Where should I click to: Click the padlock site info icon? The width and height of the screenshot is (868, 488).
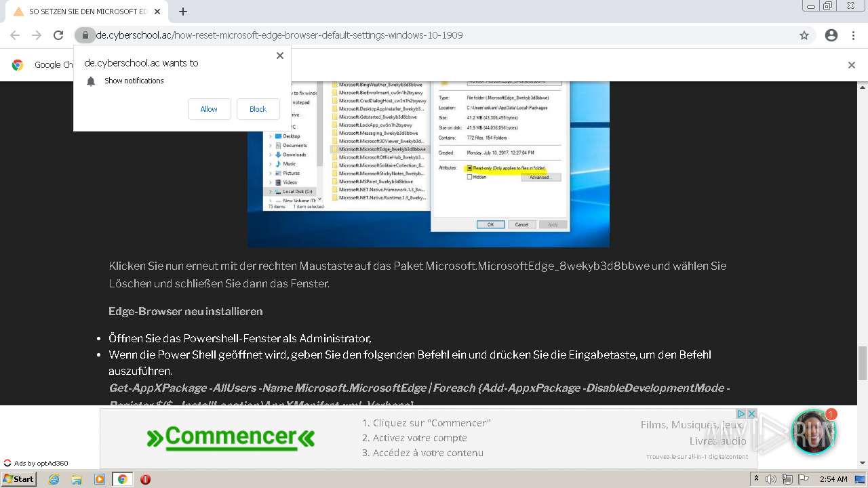tap(85, 35)
